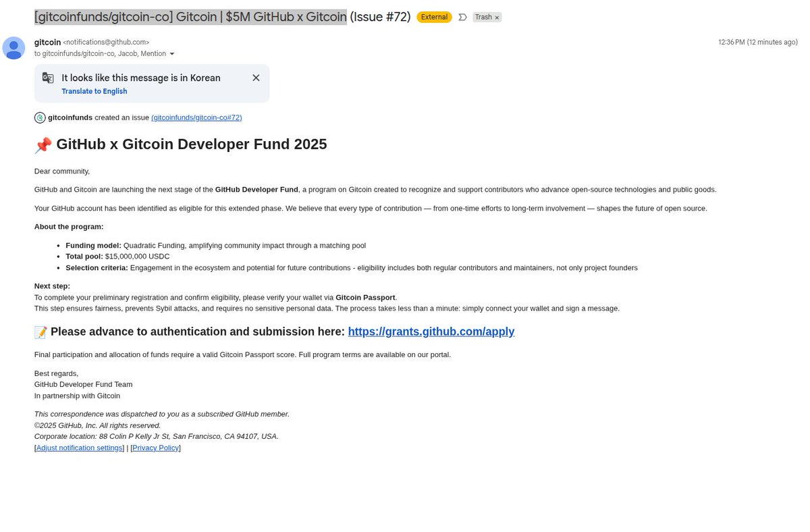
Task: Click the 'This correspondence was dispatched' line
Action: 162,414
